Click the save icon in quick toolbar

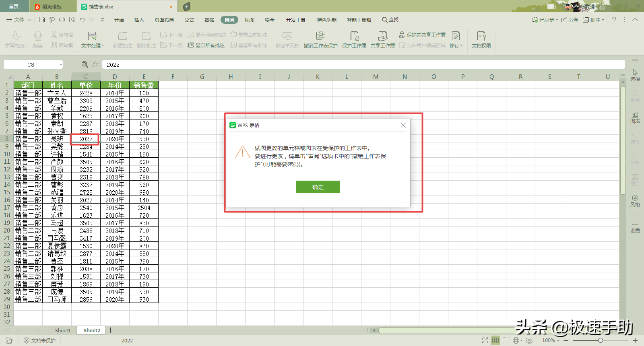point(42,20)
